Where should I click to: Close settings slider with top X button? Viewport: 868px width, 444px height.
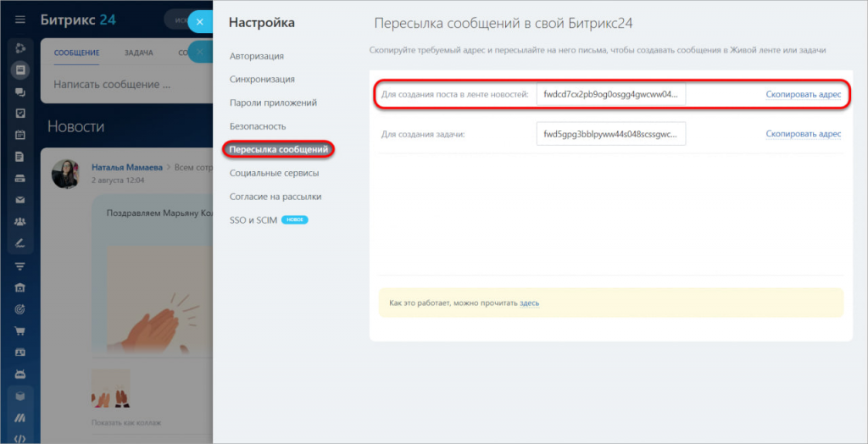point(200,23)
